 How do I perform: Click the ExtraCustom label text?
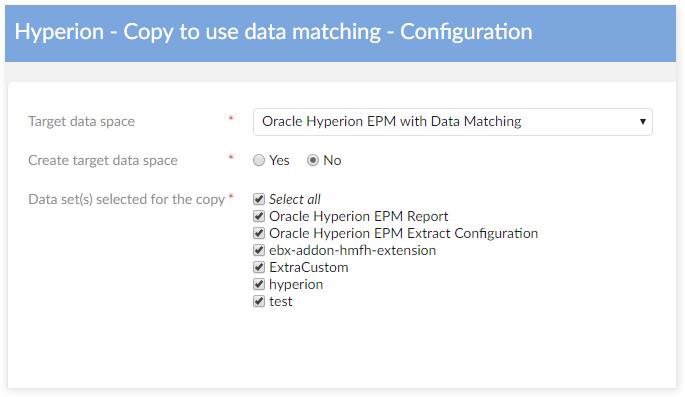[309, 267]
